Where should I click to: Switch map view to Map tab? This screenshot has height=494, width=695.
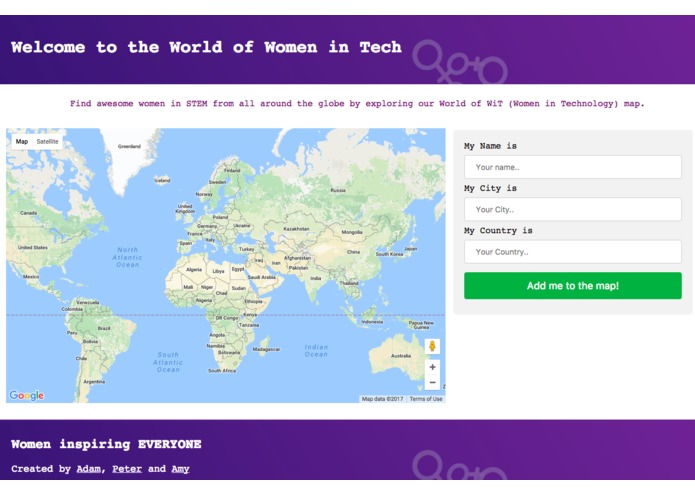(x=22, y=142)
